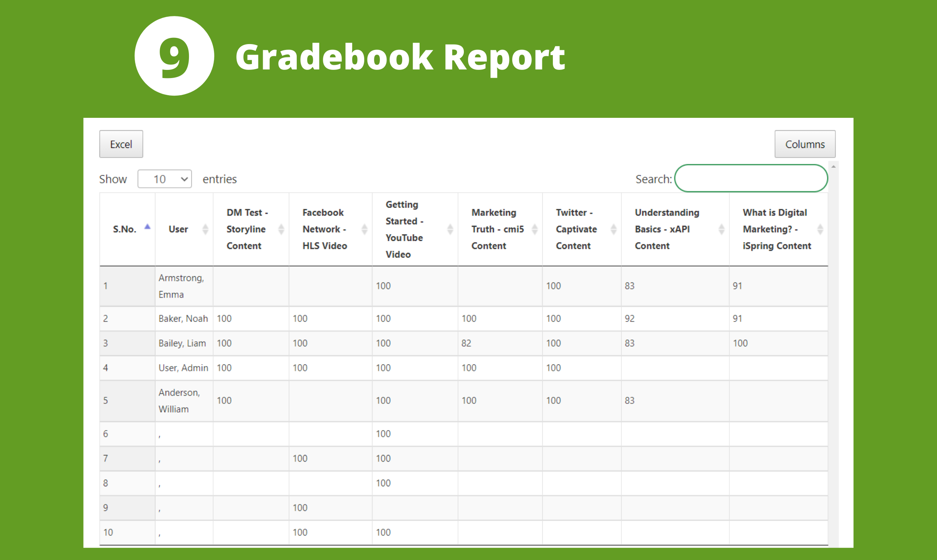Click into the Search field
937x560 pixels.
click(x=751, y=179)
